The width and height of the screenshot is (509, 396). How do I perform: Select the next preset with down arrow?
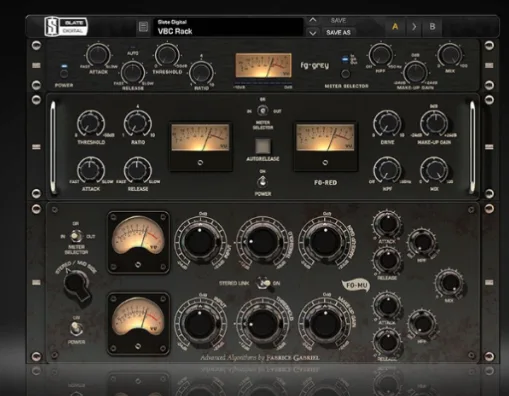pyautogui.click(x=313, y=33)
